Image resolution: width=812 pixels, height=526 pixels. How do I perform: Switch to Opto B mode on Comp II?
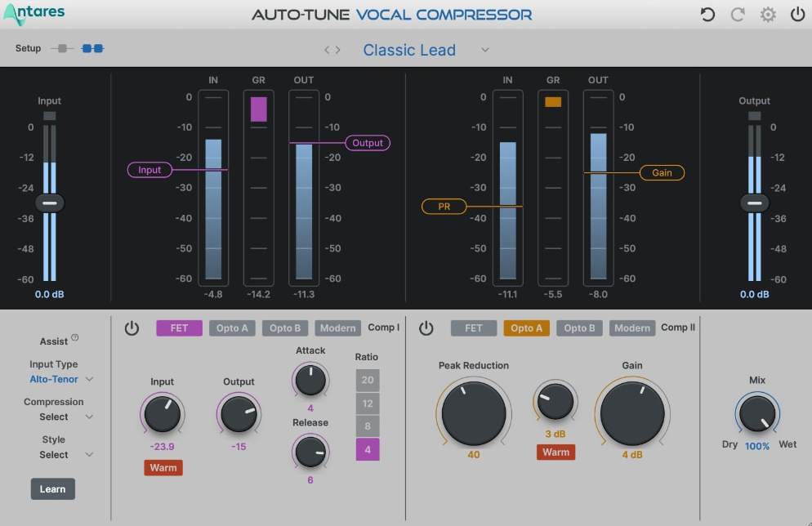point(579,328)
